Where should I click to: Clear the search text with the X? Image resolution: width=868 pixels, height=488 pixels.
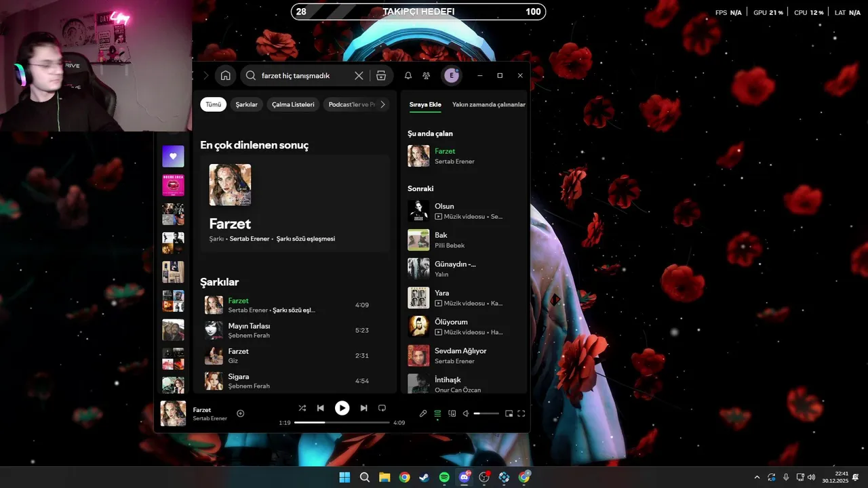(x=359, y=76)
